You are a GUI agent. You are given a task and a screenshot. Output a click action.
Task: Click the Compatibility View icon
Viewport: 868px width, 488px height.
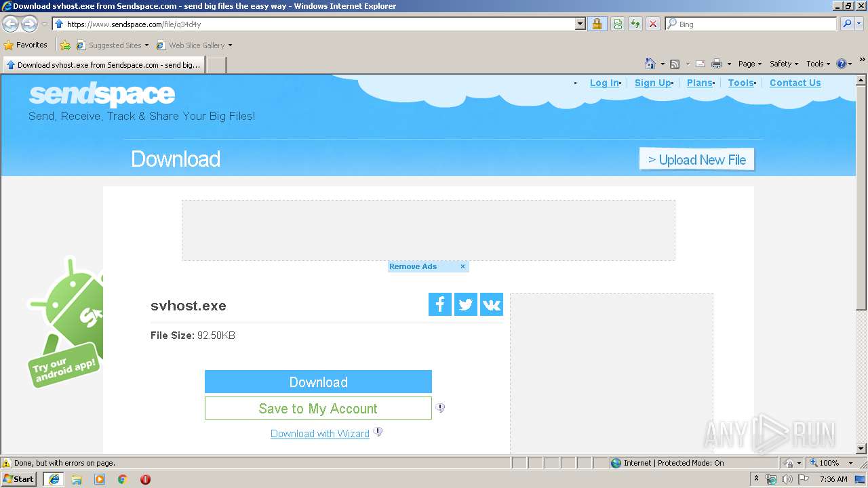point(618,24)
